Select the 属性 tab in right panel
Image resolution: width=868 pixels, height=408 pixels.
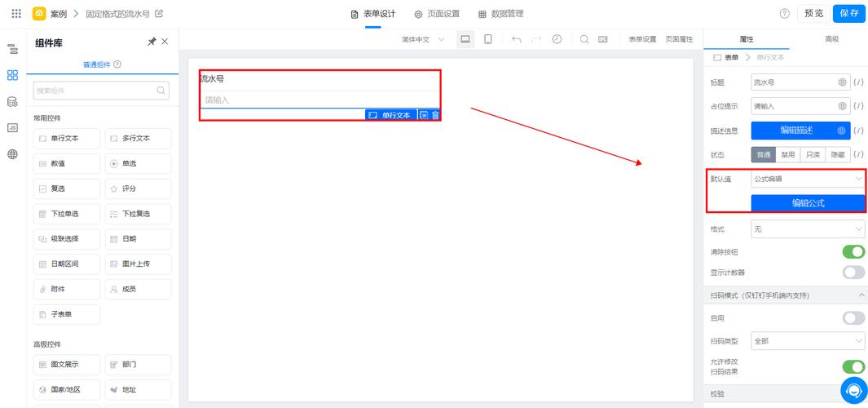click(747, 39)
